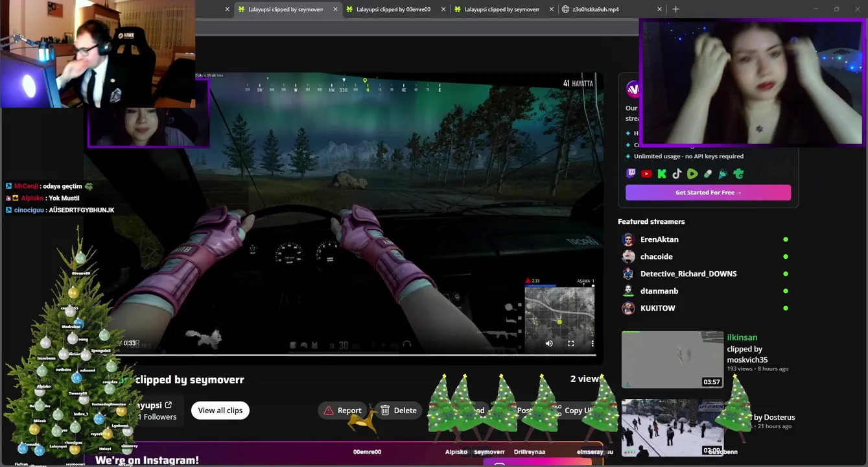This screenshot has height=467, width=868.
Task: Click the dtanmanb featured streamer name
Action: click(x=659, y=291)
